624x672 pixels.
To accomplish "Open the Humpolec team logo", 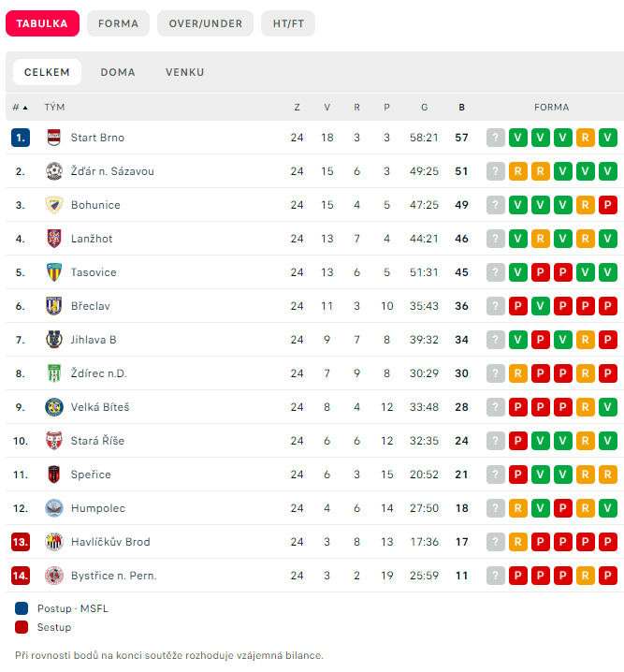I will point(54,508).
